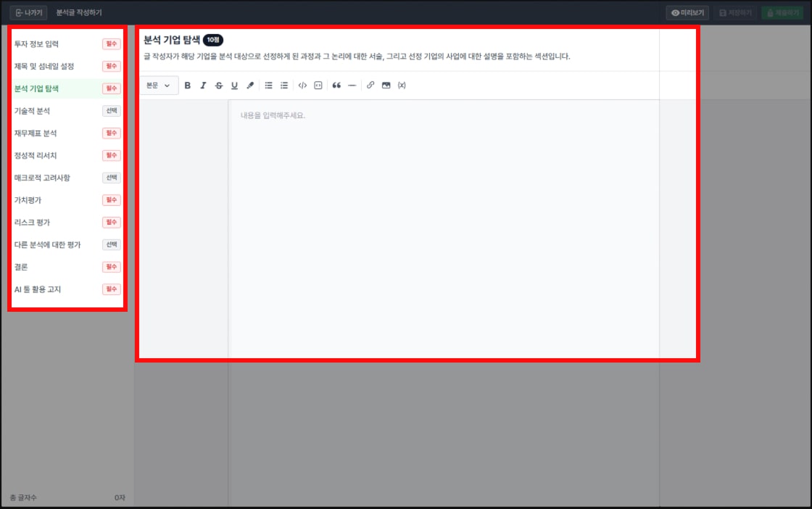Open the 다른 분석에 대한 평가 section
The width and height of the screenshot is (812, 509).
(x=67, y=244)
